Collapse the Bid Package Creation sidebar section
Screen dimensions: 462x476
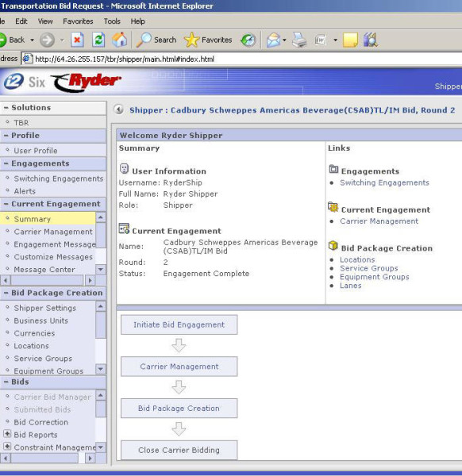pyautogui.click(x=6, y=293)
